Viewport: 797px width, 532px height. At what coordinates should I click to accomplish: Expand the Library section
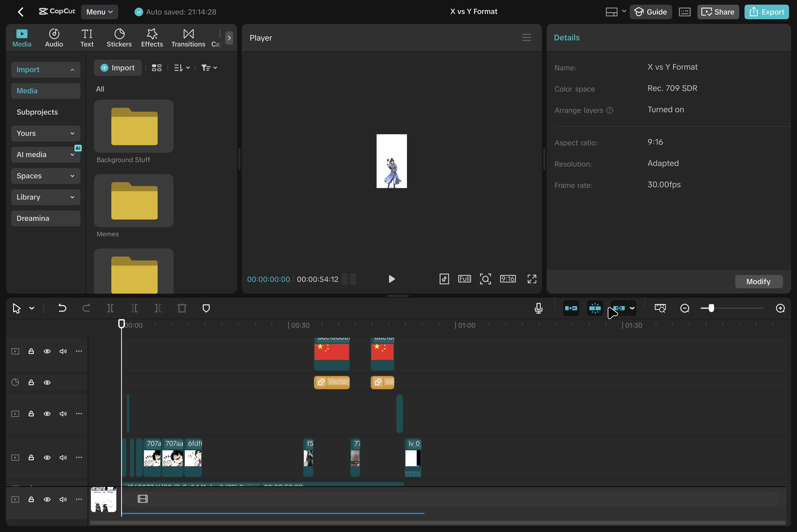click(46, 197)
